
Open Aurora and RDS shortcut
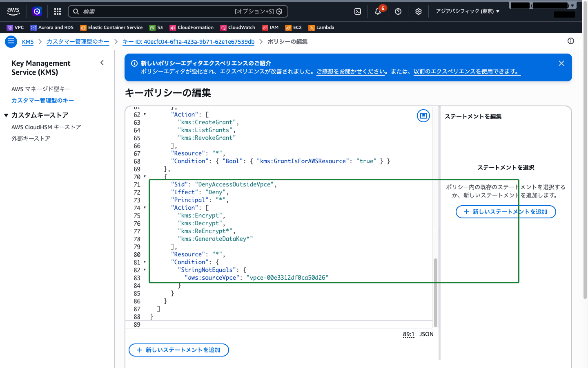pyautogui.click(x=52, y=27)
